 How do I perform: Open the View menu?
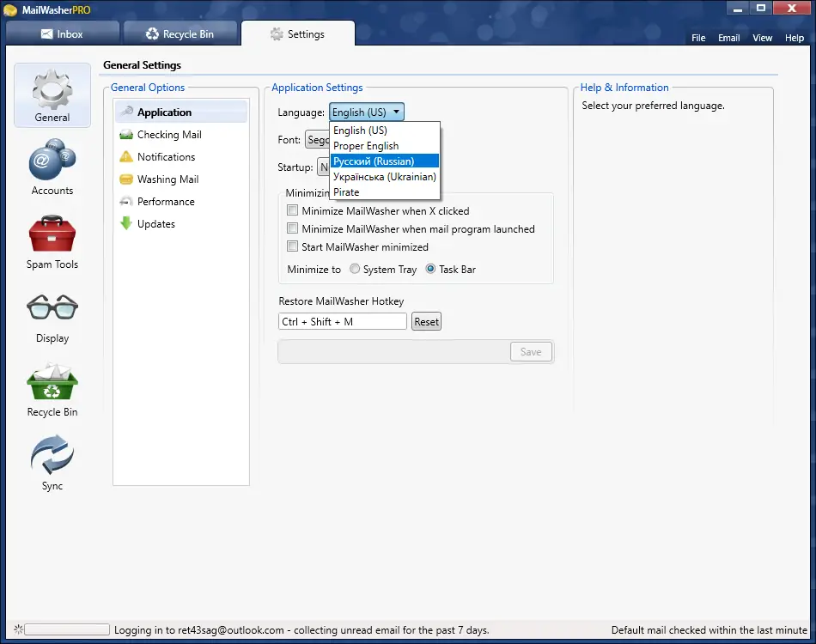[762, 38]
